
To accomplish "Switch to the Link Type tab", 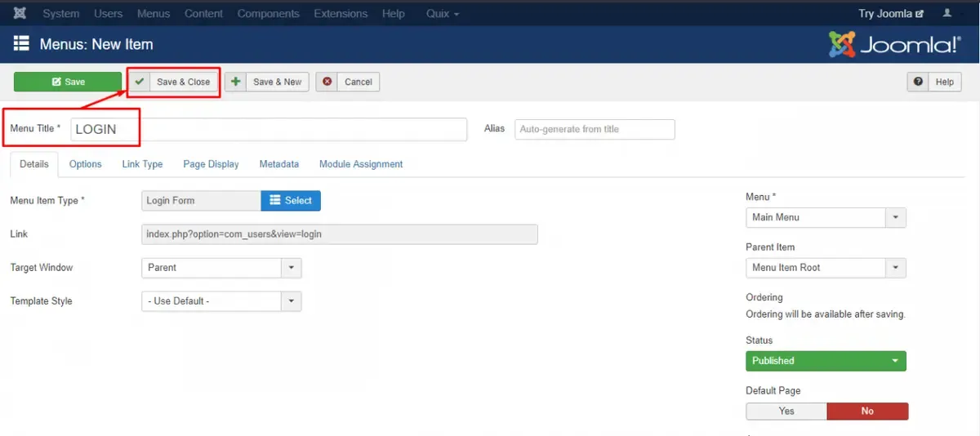I will (x=142, y=164).
